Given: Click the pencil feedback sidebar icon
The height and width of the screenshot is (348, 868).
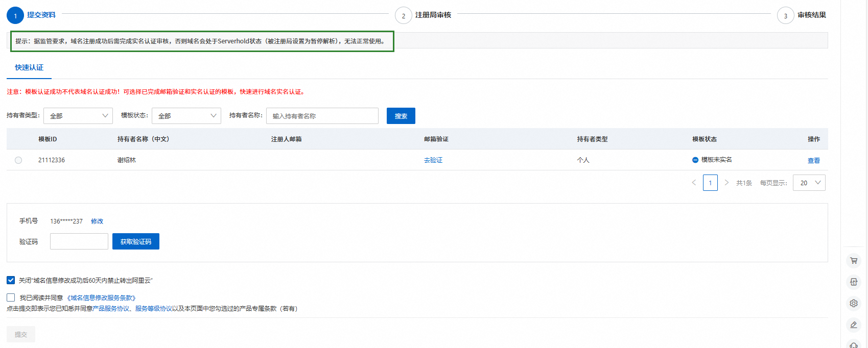Looking at the screenshot, I should coord(853,325).
